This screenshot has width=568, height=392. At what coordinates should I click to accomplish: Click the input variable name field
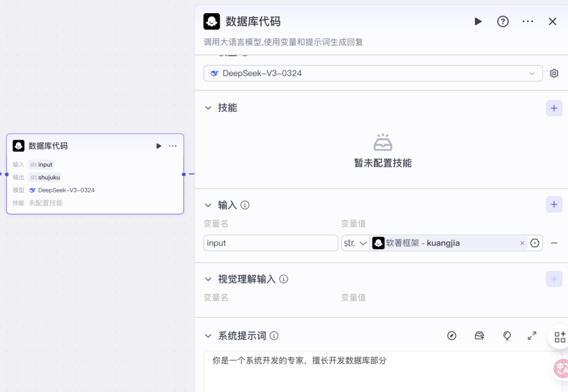click(x=271, y=243)
